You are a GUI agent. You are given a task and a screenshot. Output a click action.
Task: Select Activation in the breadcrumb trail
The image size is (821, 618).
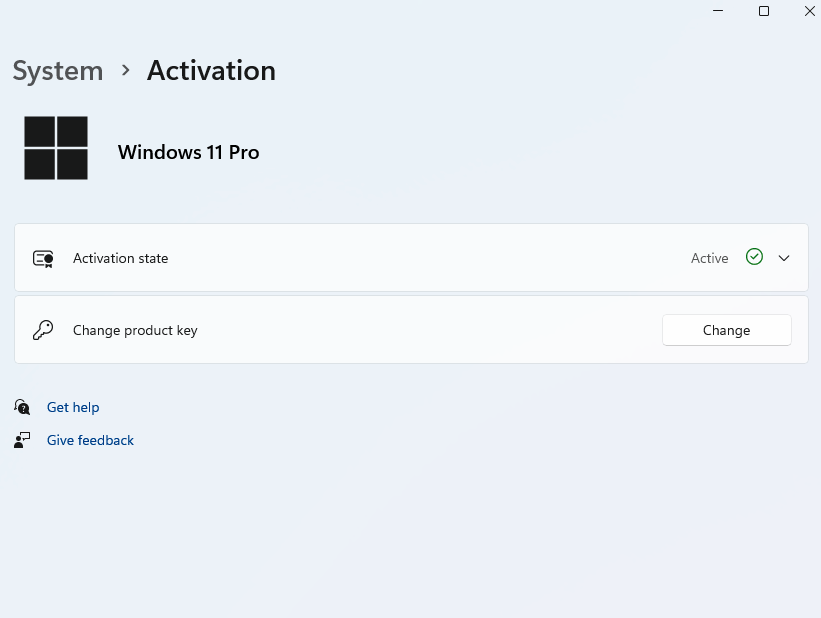coord(210,71)
